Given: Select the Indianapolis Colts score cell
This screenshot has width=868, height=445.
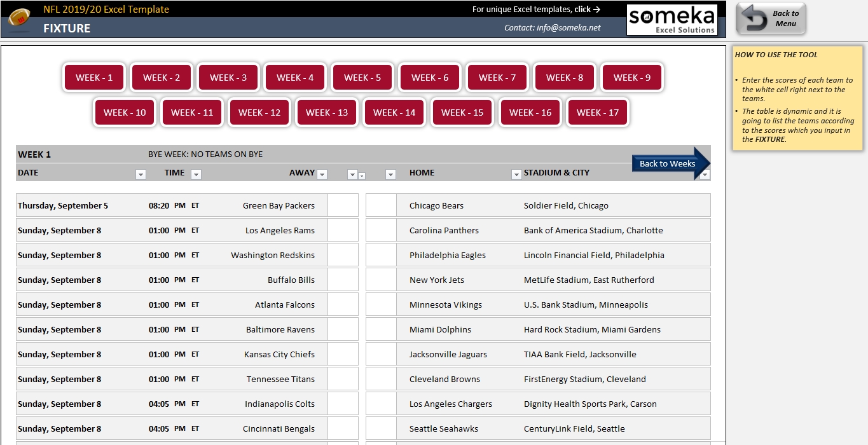Looking at the screenshot, I should tap(343, 404).
